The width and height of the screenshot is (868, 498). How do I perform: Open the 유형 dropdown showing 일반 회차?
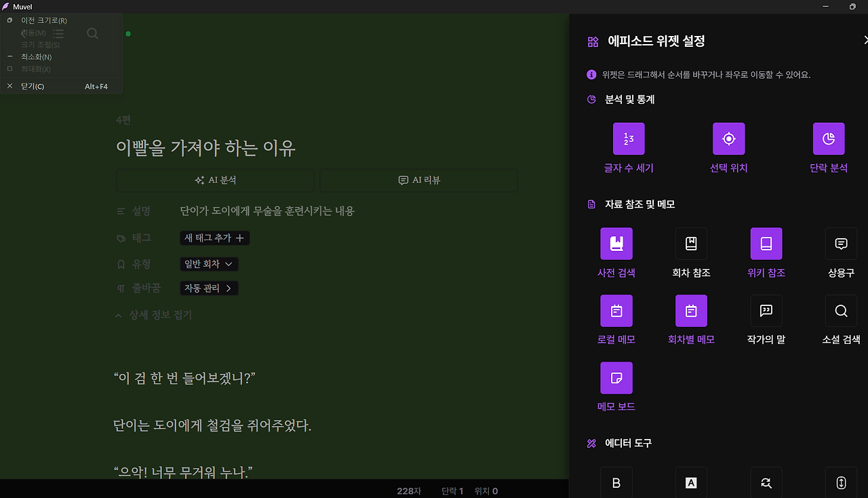pyautogui.click(x=209, y=264)
